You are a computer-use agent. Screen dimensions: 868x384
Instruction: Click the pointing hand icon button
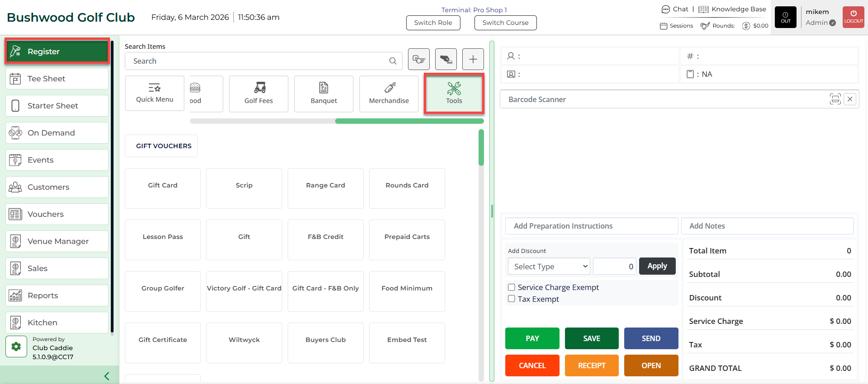pos(418,59)
